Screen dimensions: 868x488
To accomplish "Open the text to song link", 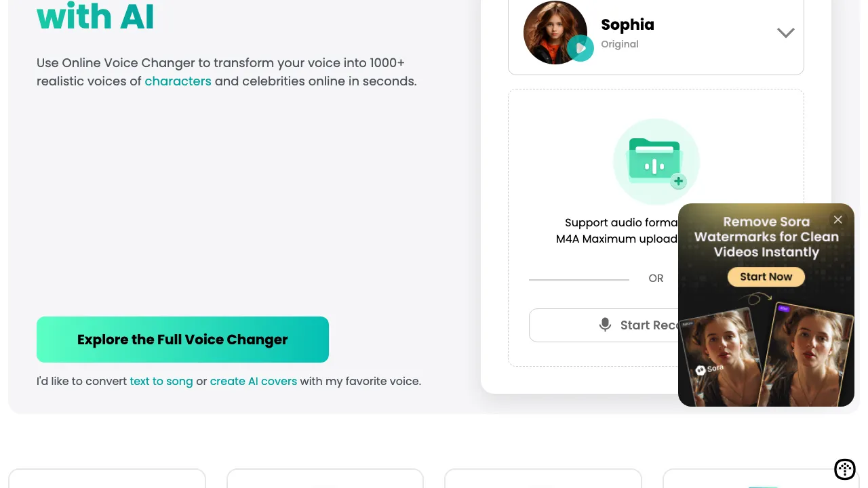I will coord(161,381).
